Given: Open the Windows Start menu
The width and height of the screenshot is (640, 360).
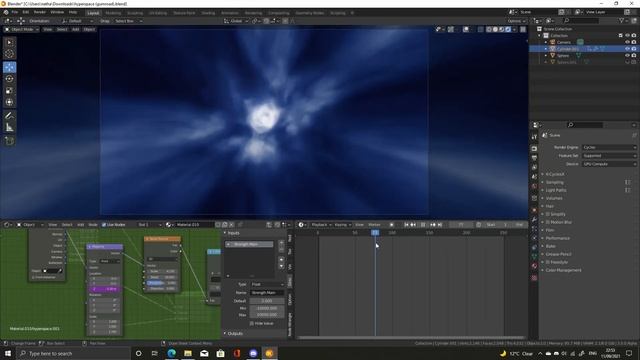Looking at the screenshot, I should [8, 353].
